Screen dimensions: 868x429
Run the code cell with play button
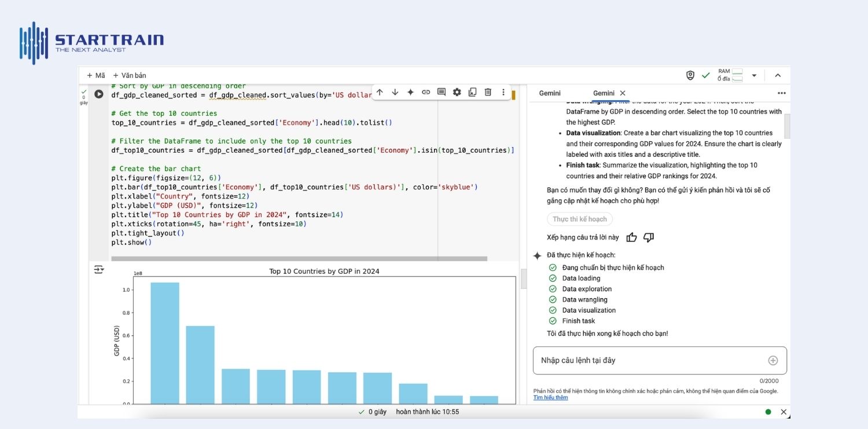point(99,94)
